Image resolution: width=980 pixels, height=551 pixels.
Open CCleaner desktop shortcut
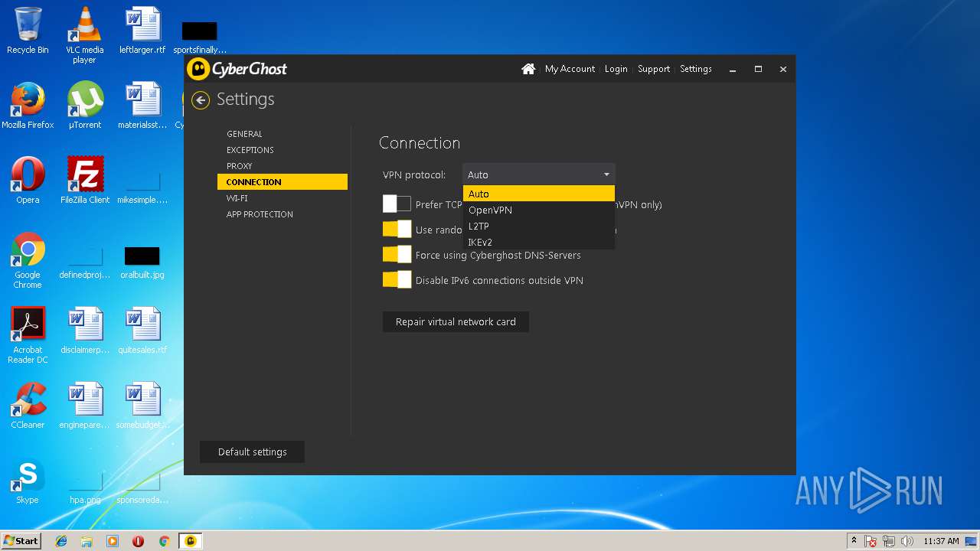28,406
